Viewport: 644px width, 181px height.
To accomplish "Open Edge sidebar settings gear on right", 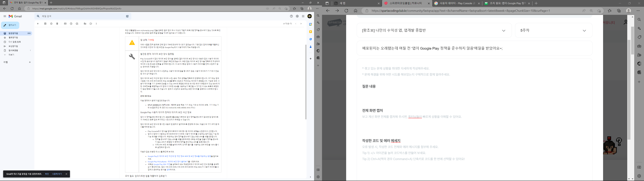I will 639,176.
